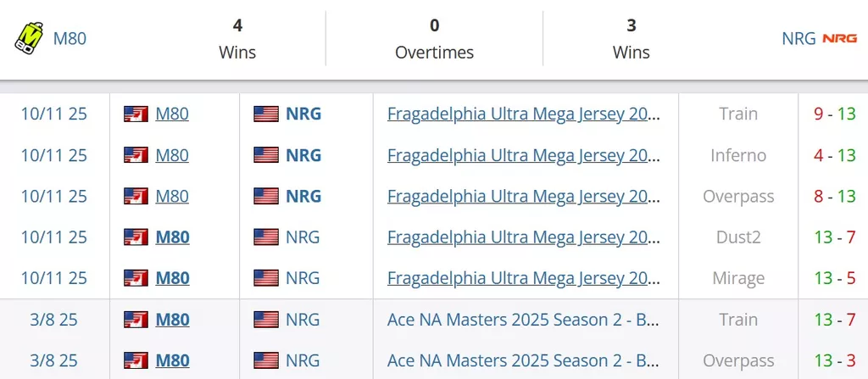Select the 13 - 3 Overpass score
The image size is (868, 379).
pos(834,360)
